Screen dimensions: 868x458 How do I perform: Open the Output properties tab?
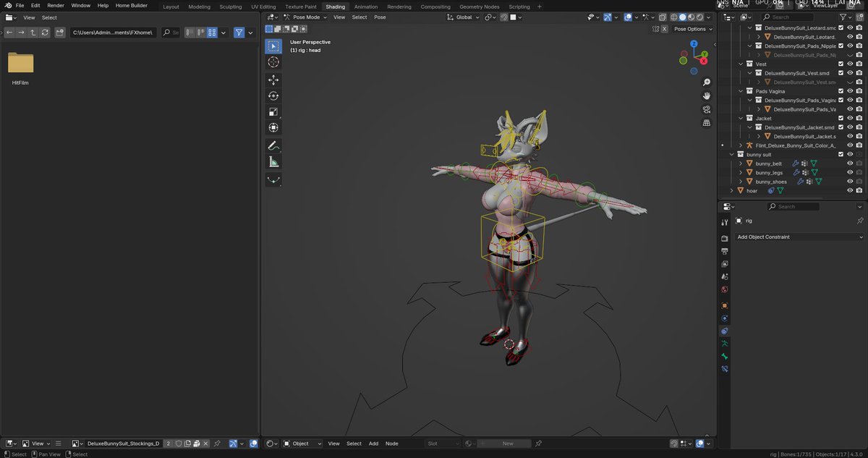[x=724, y=251]
